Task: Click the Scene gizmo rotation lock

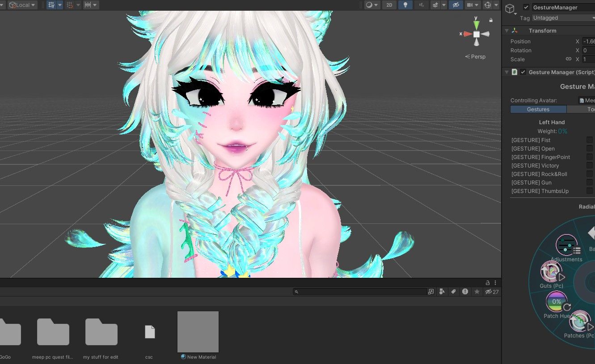Action: pos(491,20)
